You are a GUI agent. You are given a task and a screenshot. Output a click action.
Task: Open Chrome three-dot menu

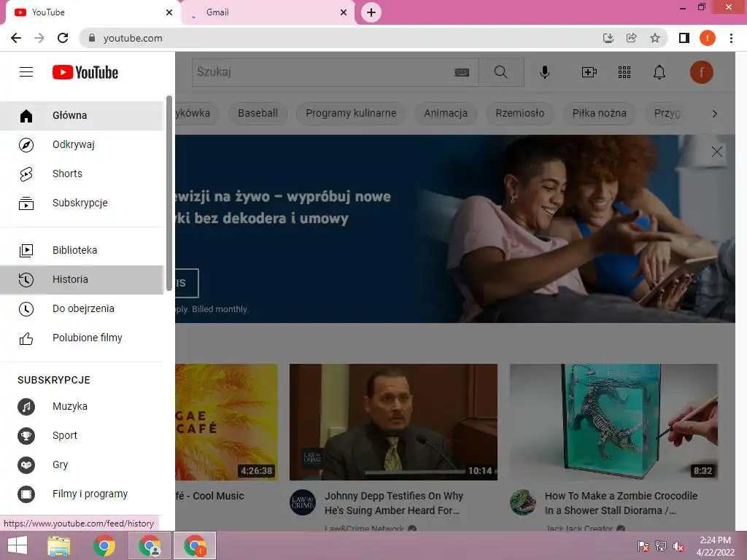point(731,38)
